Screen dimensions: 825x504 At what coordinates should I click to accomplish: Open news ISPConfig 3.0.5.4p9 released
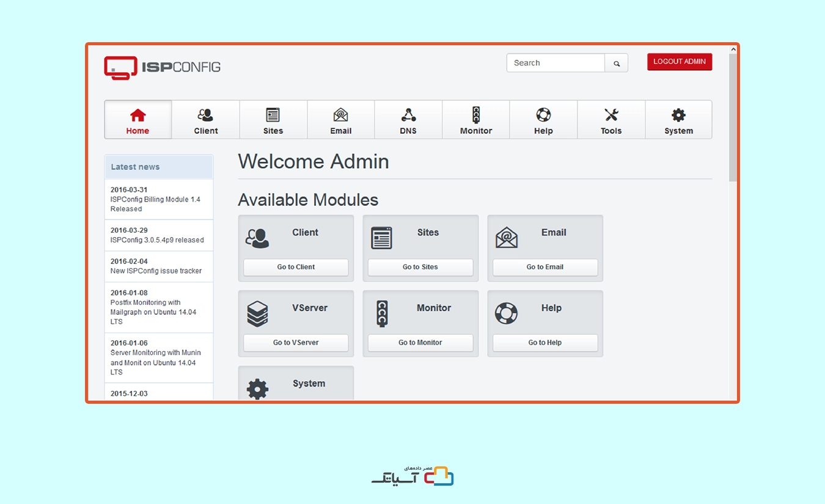click(157, 240)
